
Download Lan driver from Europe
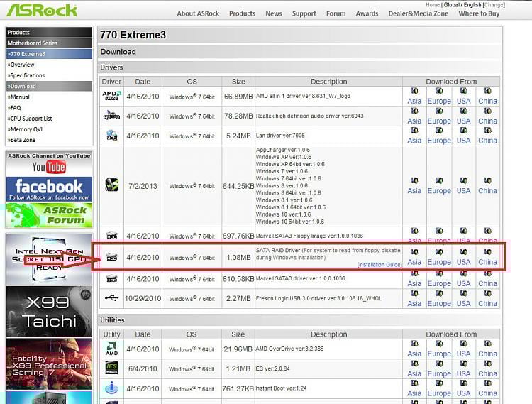coord(439,141)
